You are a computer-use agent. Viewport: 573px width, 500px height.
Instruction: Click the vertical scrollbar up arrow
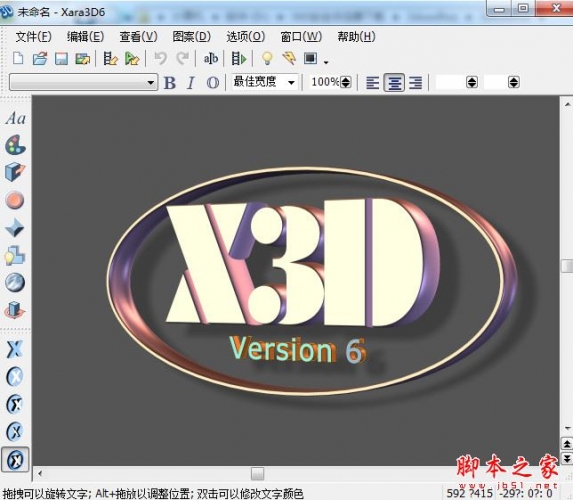pos(568,104)
